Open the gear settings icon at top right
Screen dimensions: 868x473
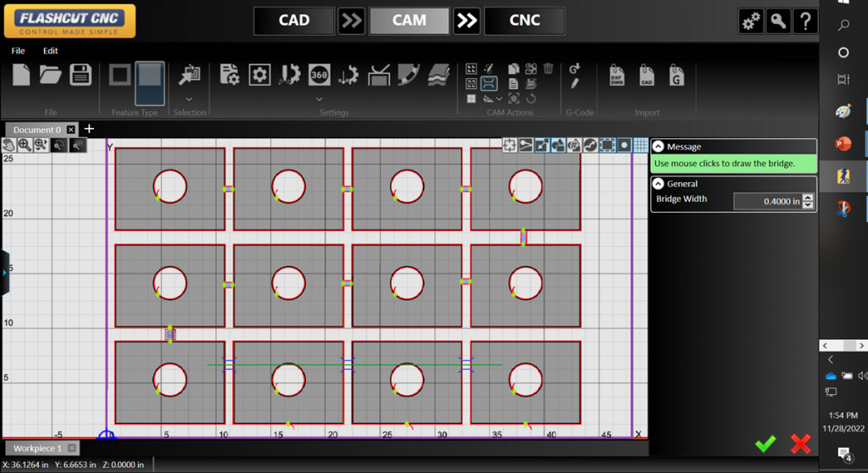pyautogui.click(x=751, y=21)
